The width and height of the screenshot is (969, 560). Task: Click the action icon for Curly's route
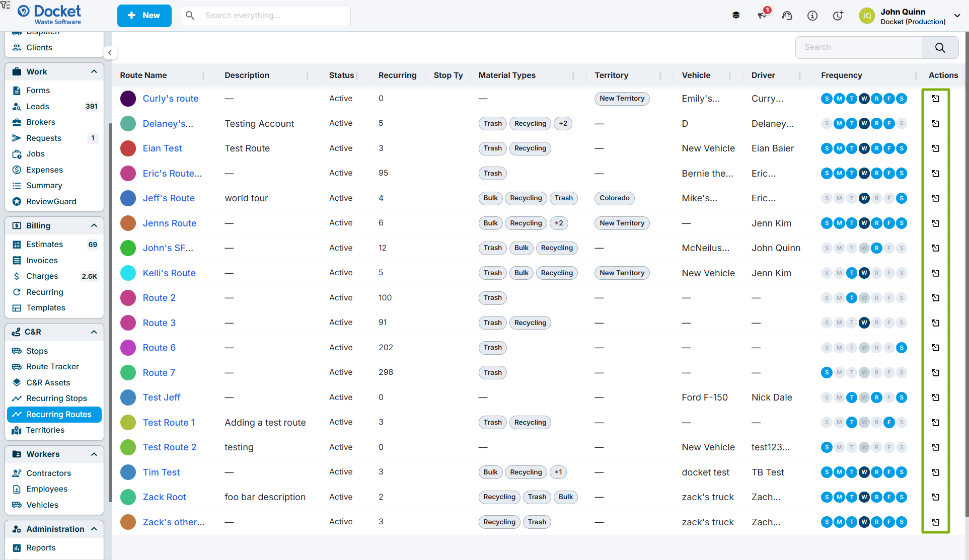(936, 99)
